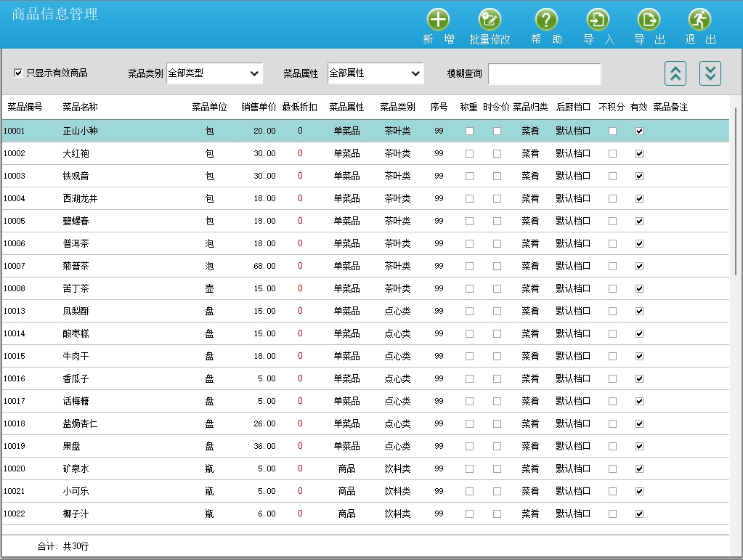This screenshot has width=743, height=560.
Task: Click the 导出 export icon
Action: [x=649, y=20]
